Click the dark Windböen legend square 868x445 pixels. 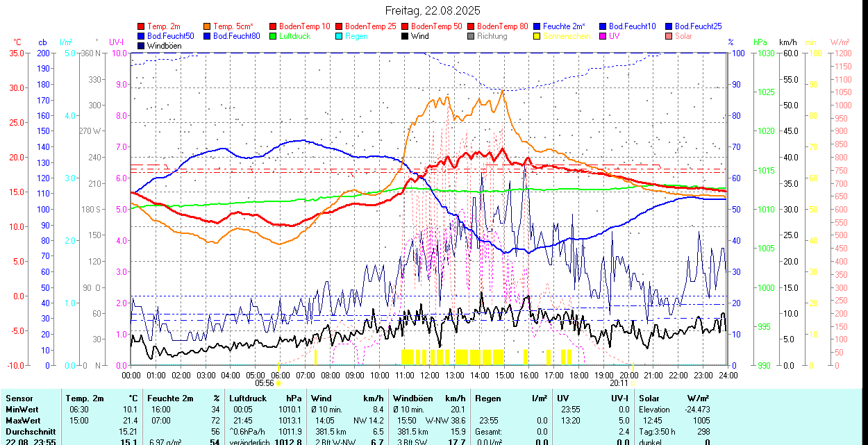(x=142, y=46)
